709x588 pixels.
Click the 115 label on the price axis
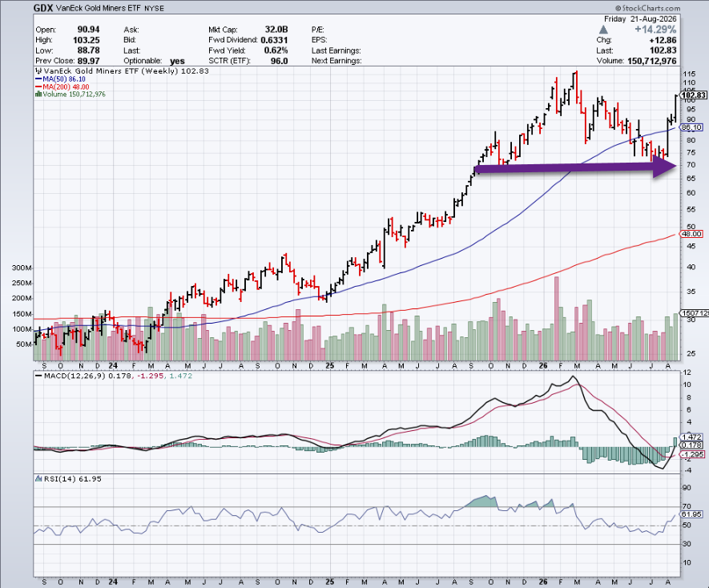pos(690,73)
